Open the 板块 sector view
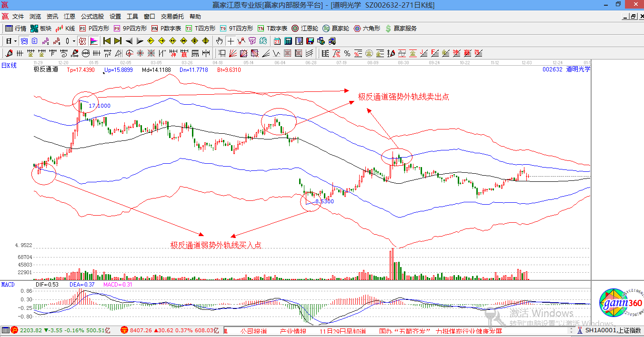This screenshot has width=644, height=337. coord(41,29)
